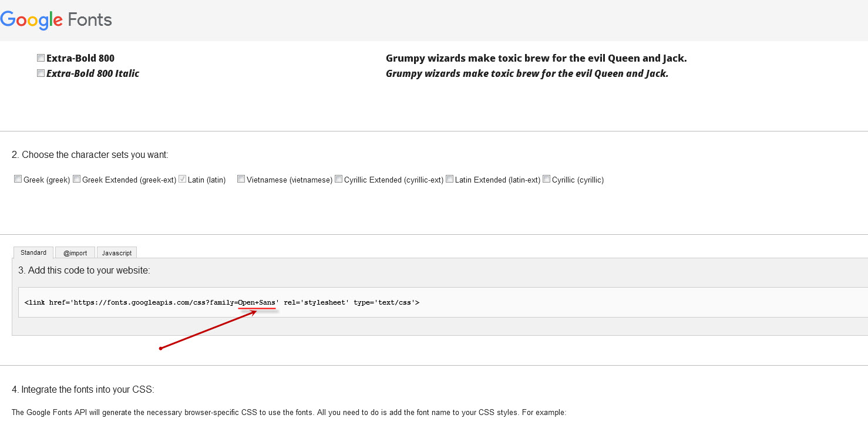Click the 'Add this code to your website' heading
The height and width of the screenshot is (425, 868).
pos(84,271)
